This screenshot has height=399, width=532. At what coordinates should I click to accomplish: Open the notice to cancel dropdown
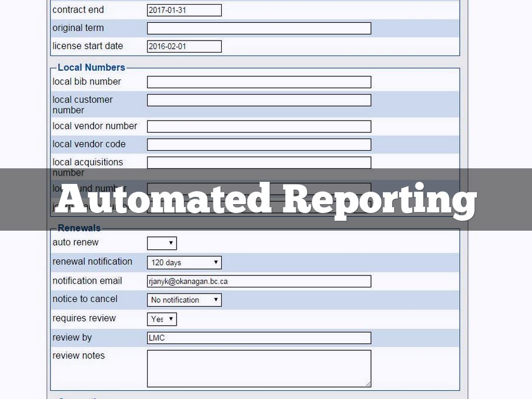pyautogui.click(x=184, y=300)
